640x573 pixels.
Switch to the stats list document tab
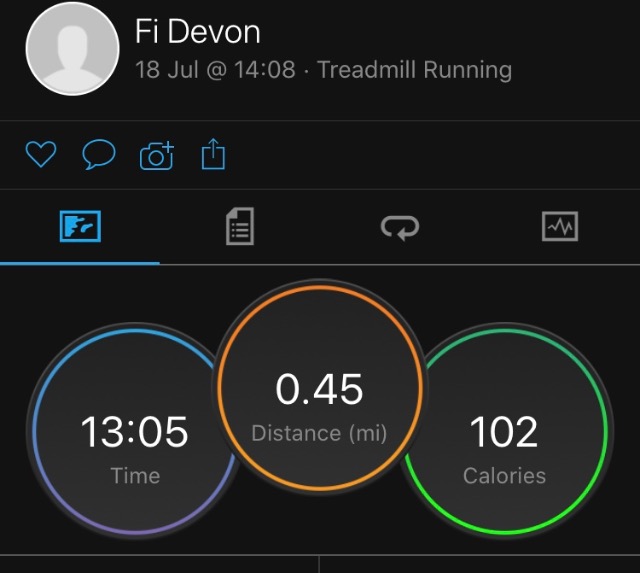pos(240,226)
